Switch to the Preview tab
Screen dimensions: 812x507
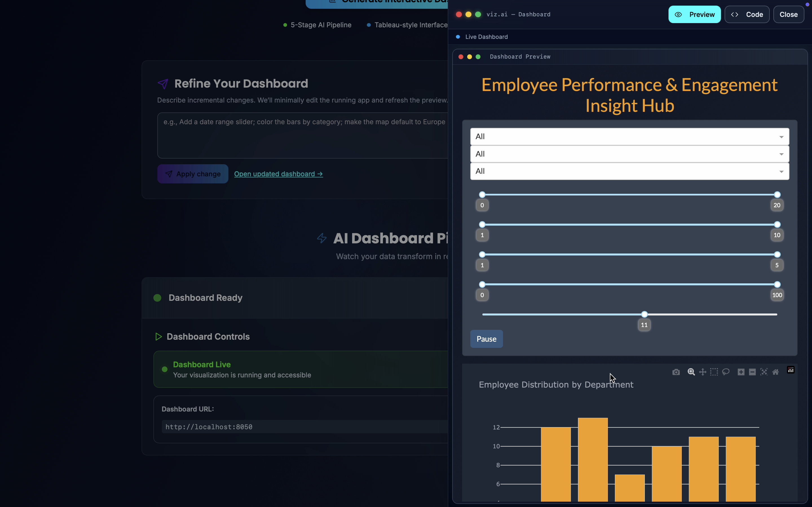pos(694,14)
